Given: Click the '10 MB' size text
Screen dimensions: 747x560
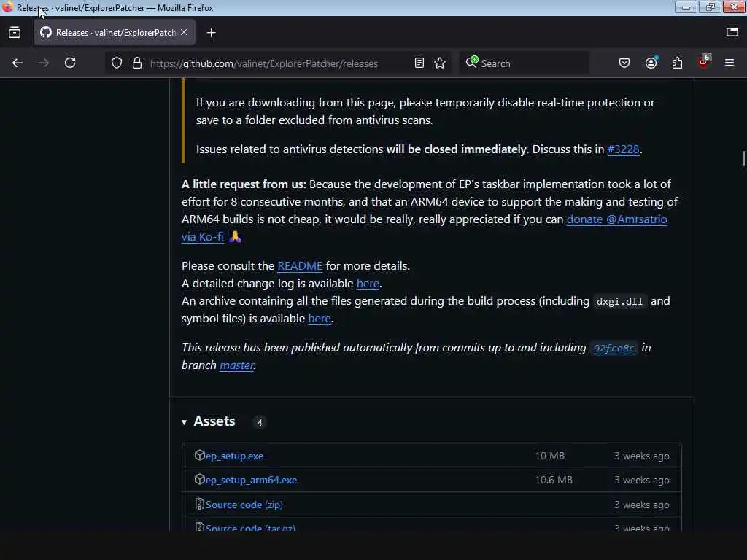Looking at the screenshot, I should coord(549,456).
